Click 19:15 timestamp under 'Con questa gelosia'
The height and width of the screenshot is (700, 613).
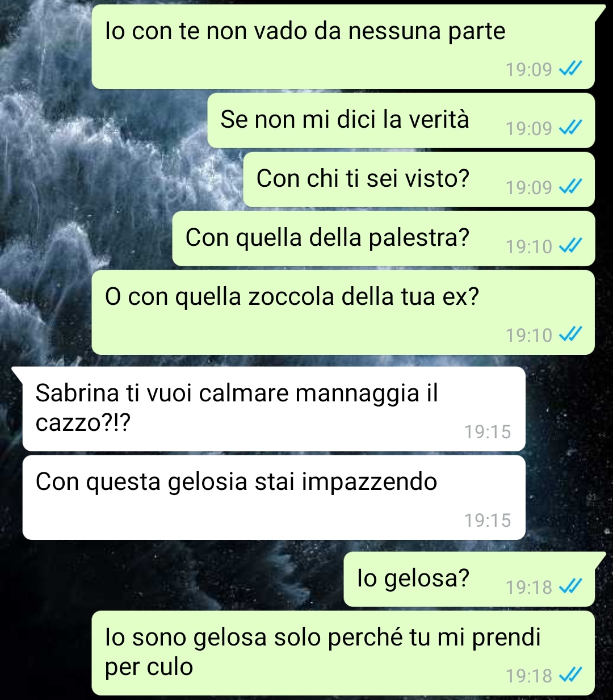[488, 521]
